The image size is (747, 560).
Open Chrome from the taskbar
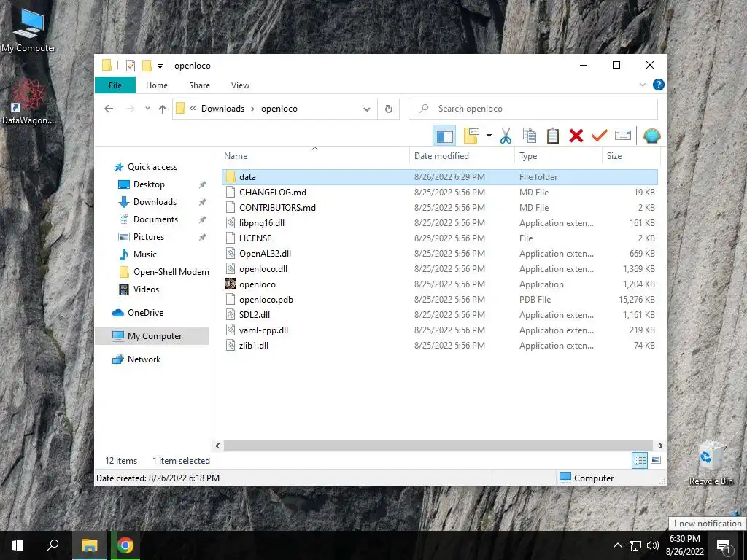[125, 545]
